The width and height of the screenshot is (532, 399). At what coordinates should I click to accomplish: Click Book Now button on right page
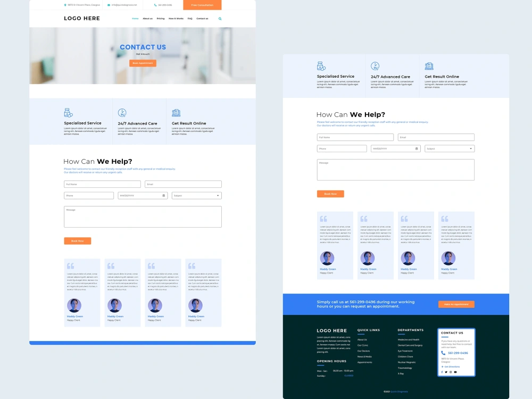point(330,194)
